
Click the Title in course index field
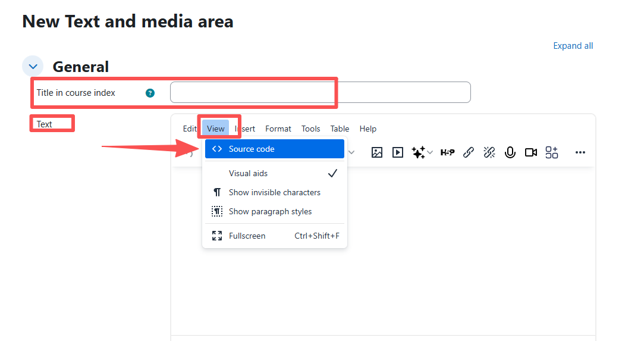click(x=320, y=92)
